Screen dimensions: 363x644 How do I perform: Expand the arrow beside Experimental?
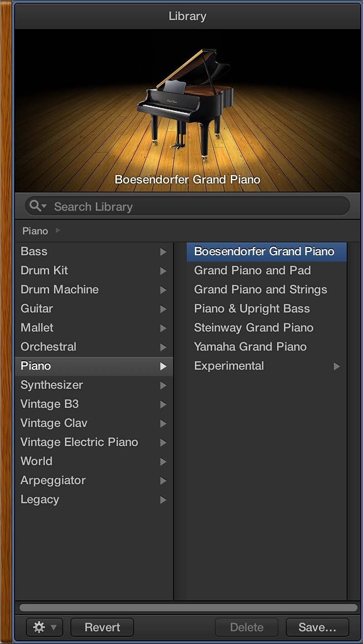(337, 367)
